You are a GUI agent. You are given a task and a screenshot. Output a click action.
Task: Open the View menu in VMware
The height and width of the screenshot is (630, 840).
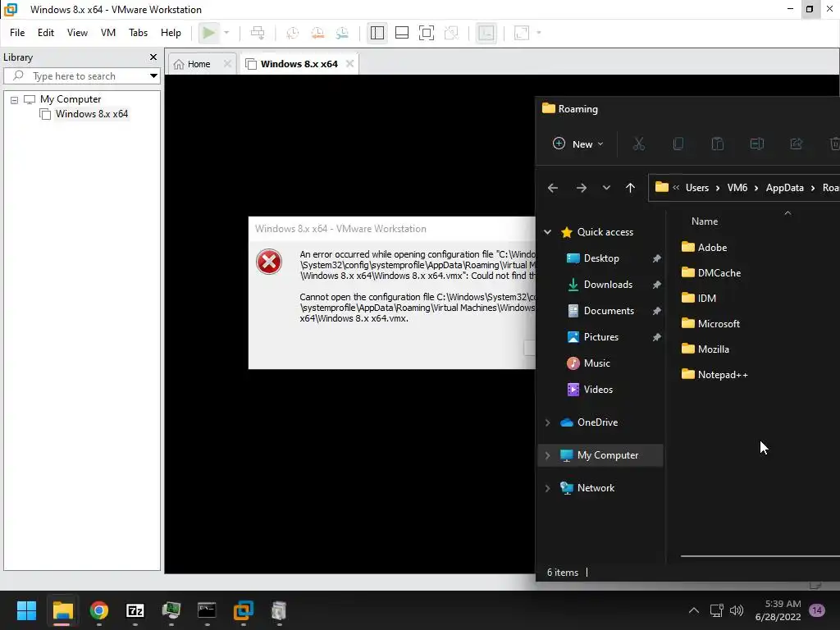[77, 33]
